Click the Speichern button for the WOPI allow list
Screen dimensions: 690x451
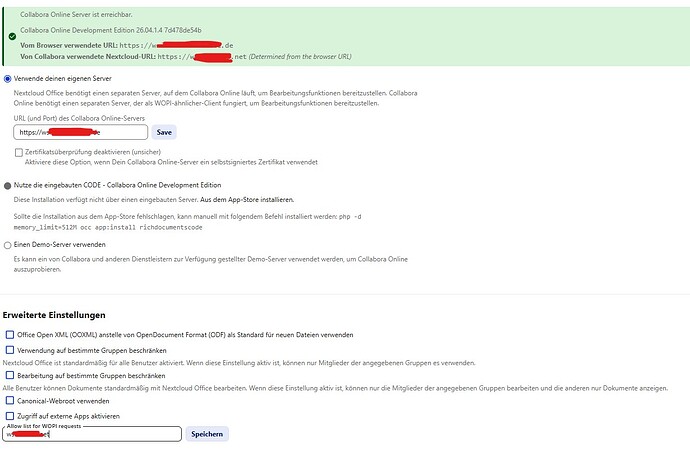(207, 434)
